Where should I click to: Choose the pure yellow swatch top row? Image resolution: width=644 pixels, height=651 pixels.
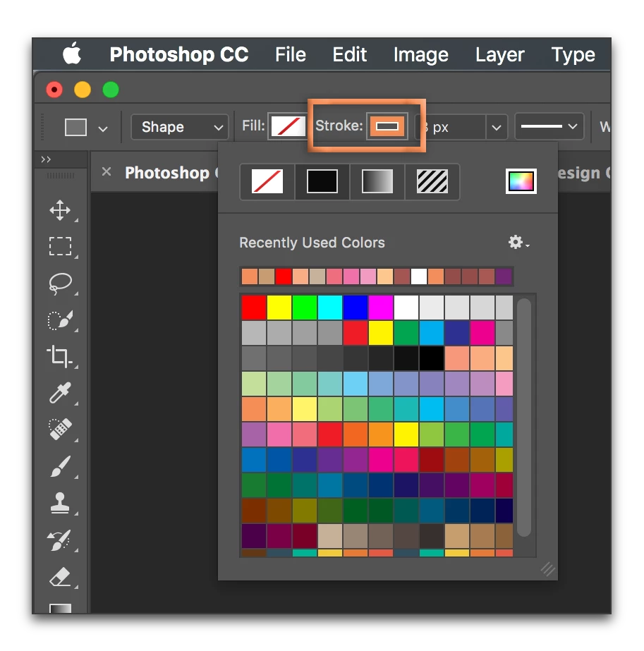coord(279,308)
